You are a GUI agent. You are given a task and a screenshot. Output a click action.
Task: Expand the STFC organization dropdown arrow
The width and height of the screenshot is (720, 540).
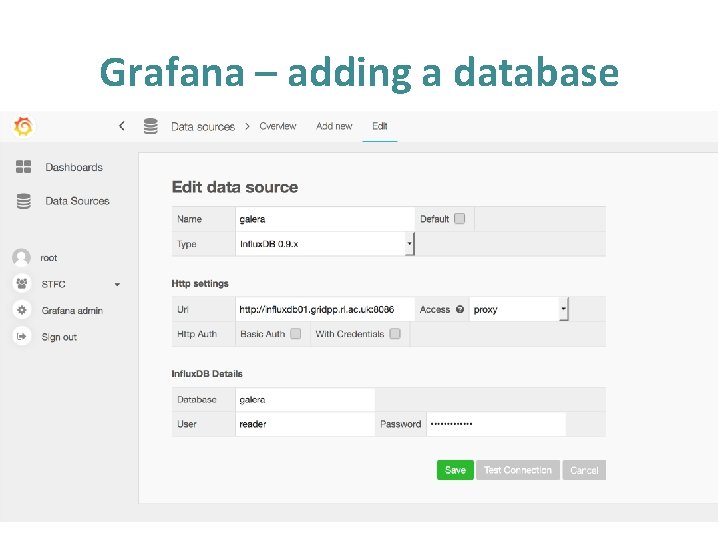point(117,285)
